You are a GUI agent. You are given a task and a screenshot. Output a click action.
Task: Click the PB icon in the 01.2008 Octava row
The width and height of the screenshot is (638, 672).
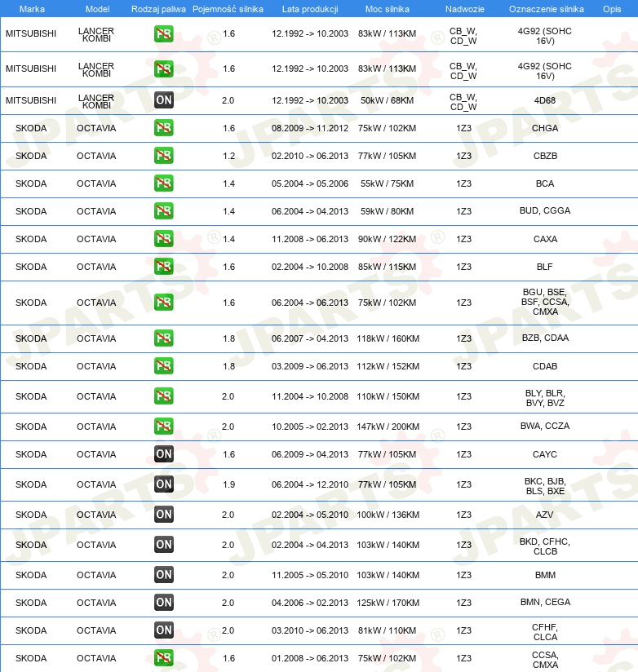pos(164,658)
